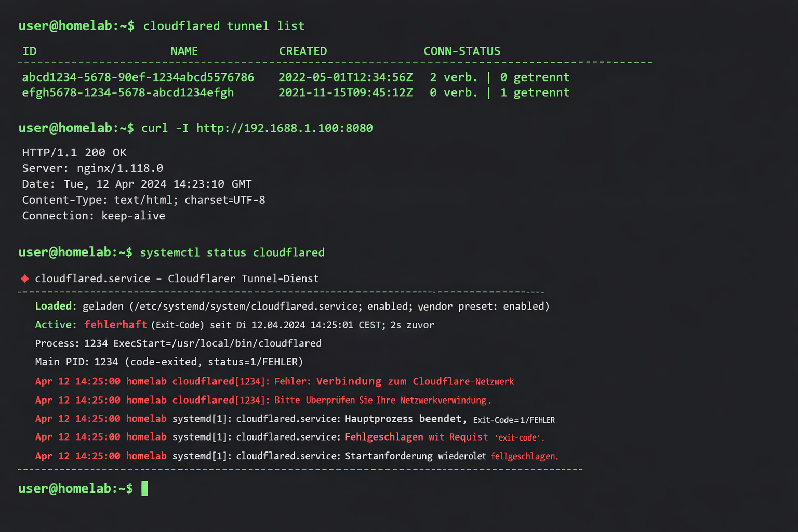Screen dimensions: 798x532
Task: Click log line 'Startanforderung wiederolet fellgeschlagen'
Action: [297, 456]
